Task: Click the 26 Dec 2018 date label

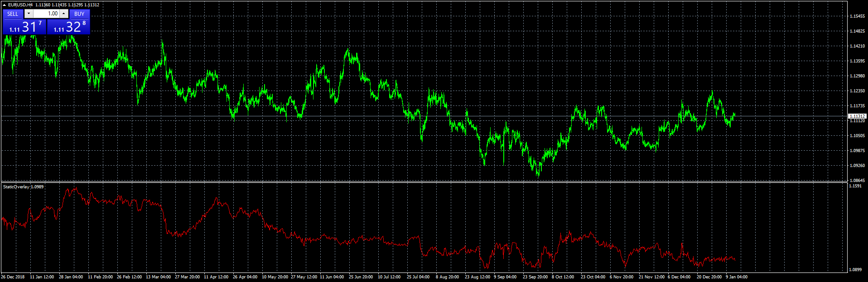Action: (13, 277)
